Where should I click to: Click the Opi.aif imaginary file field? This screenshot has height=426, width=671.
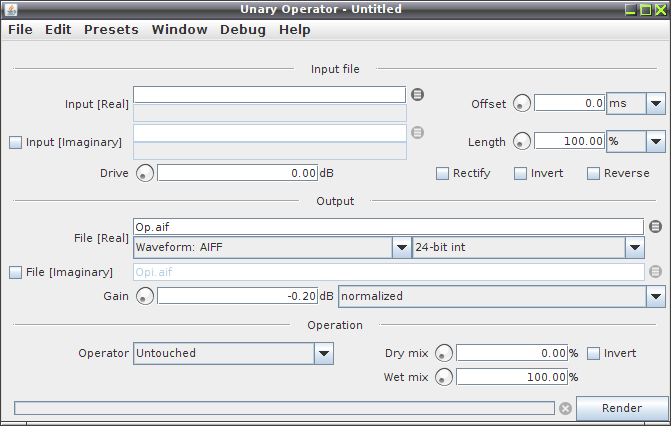tap(389, 272)
